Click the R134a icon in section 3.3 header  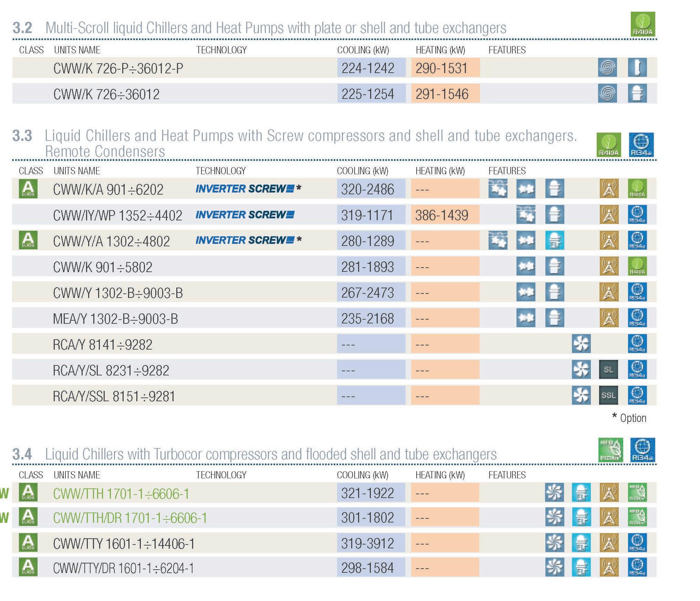[641, 145]
